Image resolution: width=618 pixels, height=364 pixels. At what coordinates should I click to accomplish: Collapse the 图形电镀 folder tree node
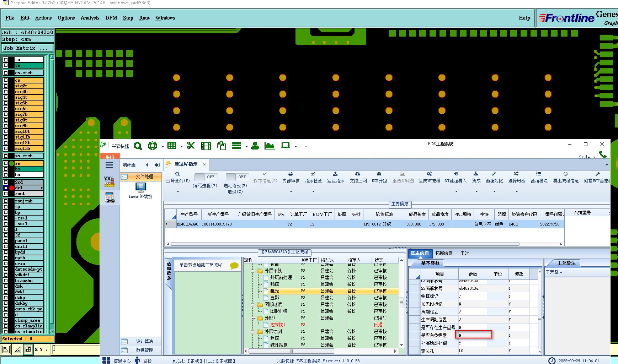(x=254, y=305)
